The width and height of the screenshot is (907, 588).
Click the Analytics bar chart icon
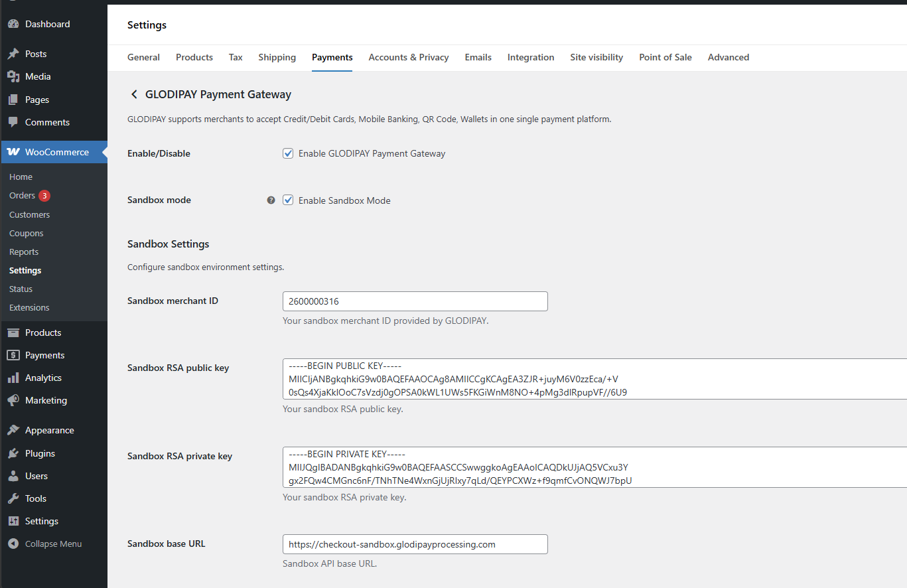coord(13,378)
